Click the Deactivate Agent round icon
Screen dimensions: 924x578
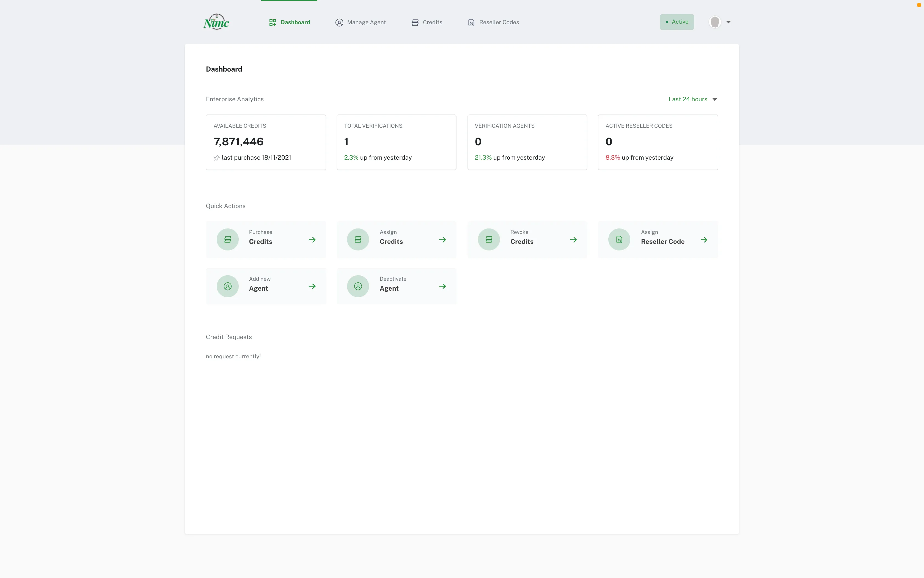[358, 286]
